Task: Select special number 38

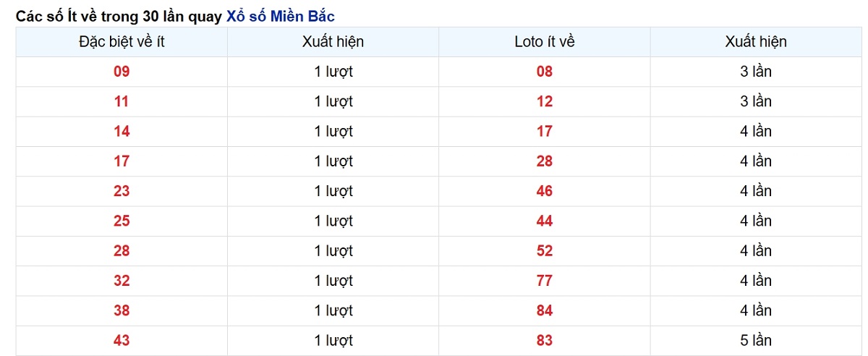Action: [x=122, y=310]
